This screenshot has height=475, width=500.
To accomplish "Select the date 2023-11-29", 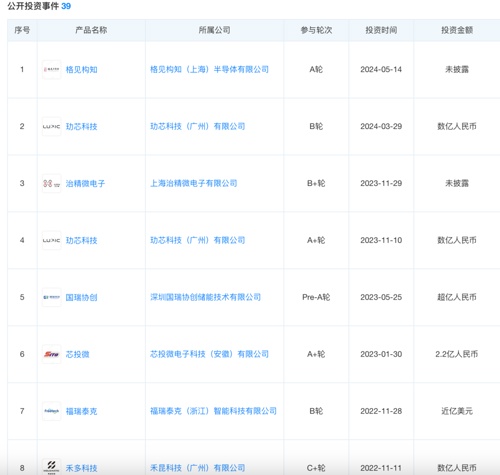I will tap(381, 183).
